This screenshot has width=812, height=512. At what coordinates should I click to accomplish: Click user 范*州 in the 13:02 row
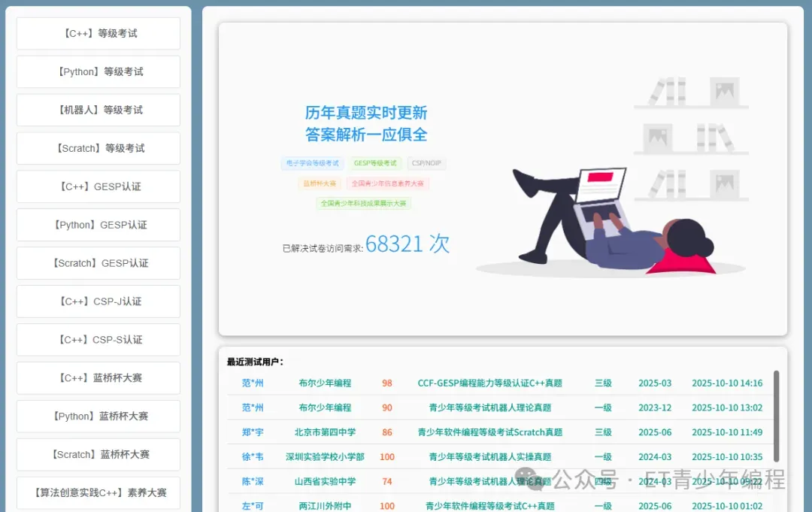coord(253,407)
